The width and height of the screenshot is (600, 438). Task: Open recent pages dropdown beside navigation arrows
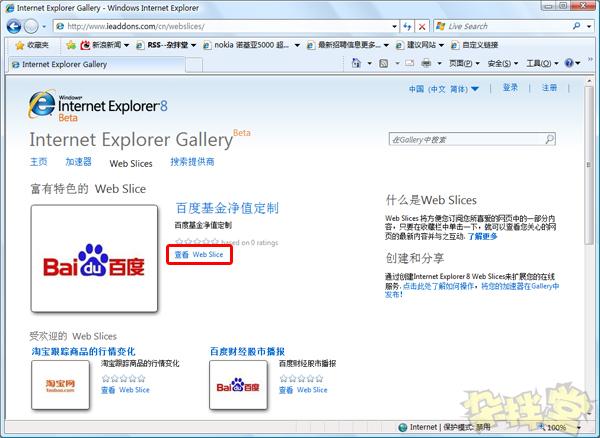point(44,27)
